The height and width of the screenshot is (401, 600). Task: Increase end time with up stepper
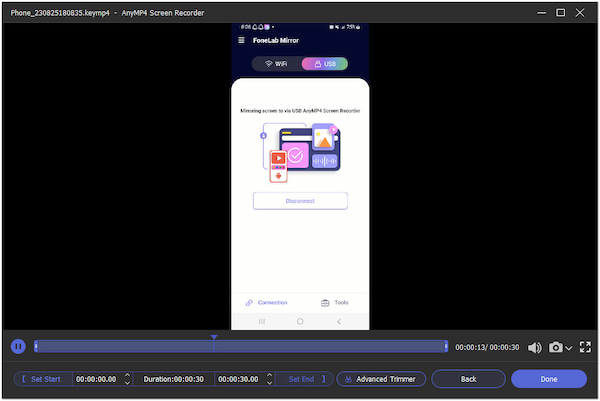[269, 375]
